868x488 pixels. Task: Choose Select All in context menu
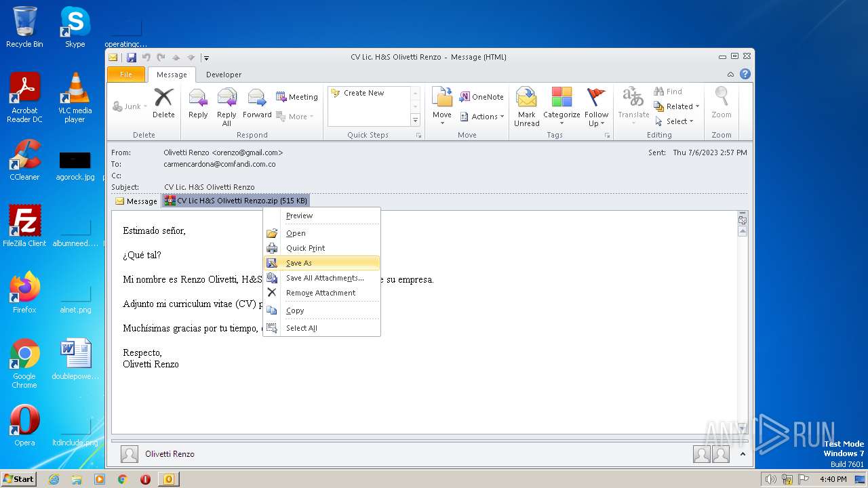pos(321,328)
